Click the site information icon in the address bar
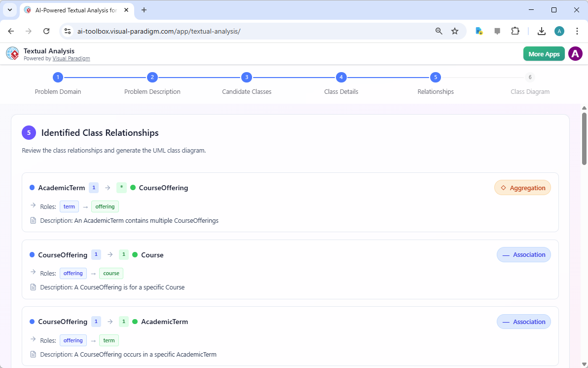Image resolution: width=588 pixels, height=368 pixels. tap(67, 31)
